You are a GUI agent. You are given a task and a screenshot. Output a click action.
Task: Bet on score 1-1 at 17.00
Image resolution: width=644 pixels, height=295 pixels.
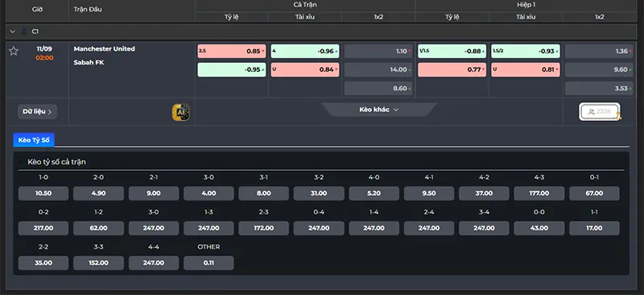click(594, 228)
